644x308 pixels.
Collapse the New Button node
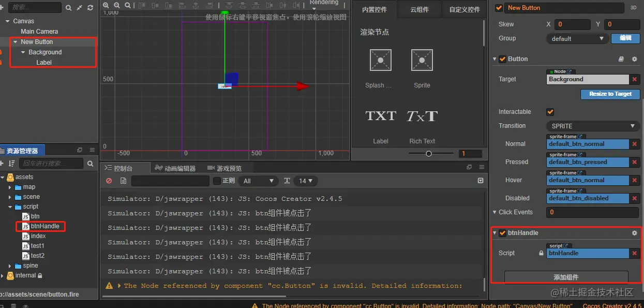15,42
